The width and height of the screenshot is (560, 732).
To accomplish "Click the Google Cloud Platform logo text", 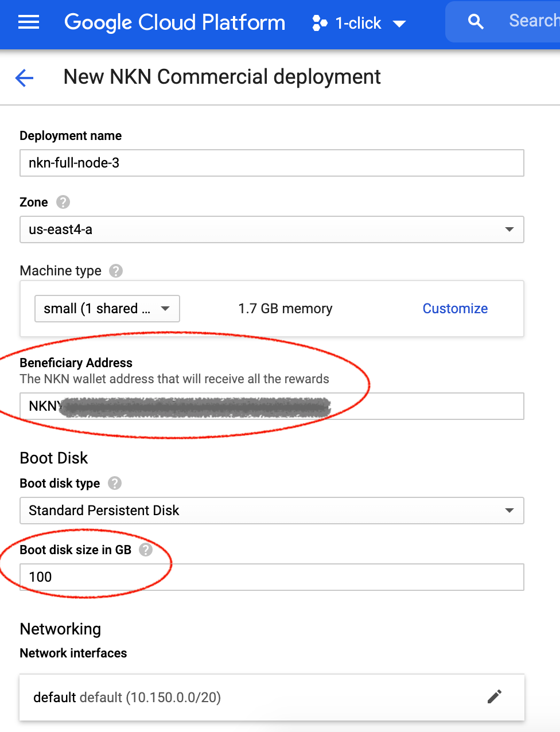I will 174,22.
